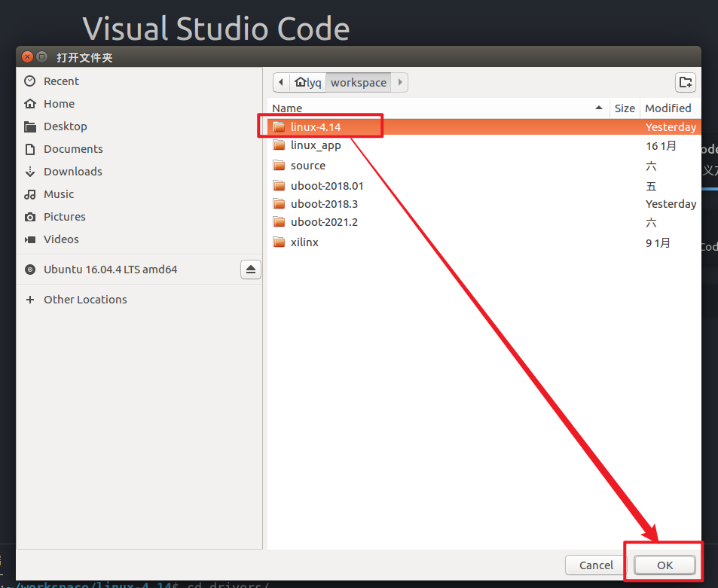Select Music in the sidebar
This screenshot has height=588, width=718.
[139, 194]
